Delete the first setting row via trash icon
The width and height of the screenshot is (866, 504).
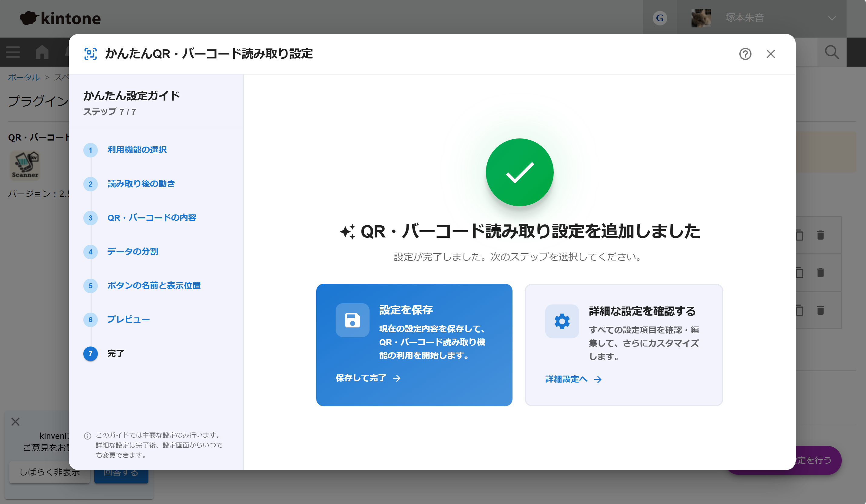(820, 235)
